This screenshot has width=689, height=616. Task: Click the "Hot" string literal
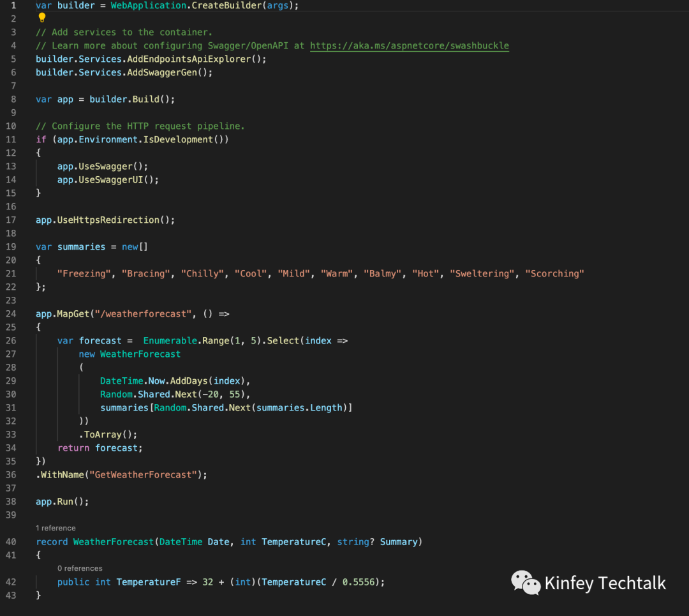click(x=426, y=273)
